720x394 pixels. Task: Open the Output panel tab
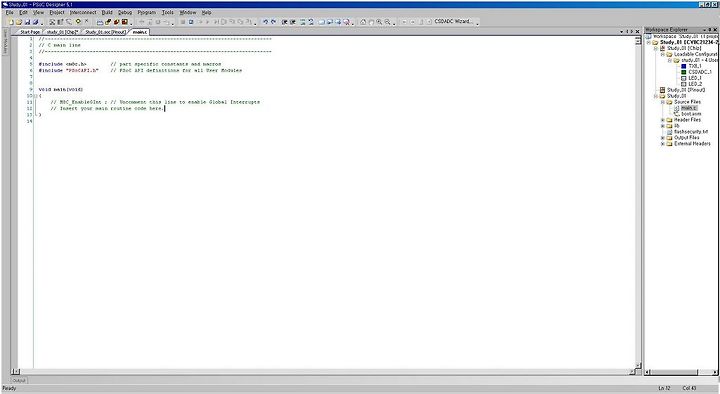(18, 380)
